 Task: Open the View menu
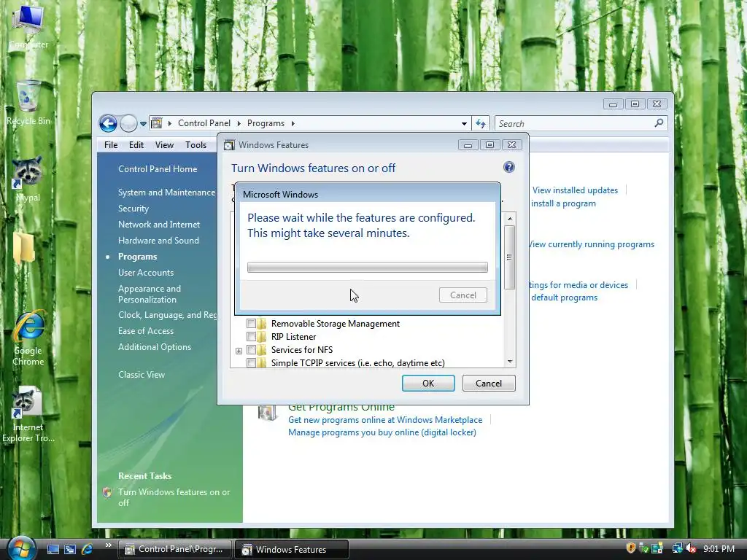[x=164, y=145]
